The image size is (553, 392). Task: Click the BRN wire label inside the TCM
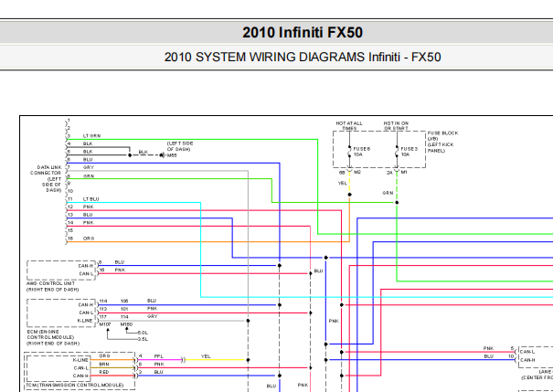pyautogui.click(x=104, y=365)
